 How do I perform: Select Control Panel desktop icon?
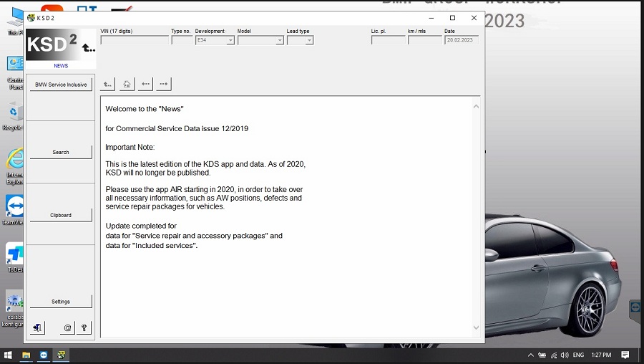pos(15,72)
